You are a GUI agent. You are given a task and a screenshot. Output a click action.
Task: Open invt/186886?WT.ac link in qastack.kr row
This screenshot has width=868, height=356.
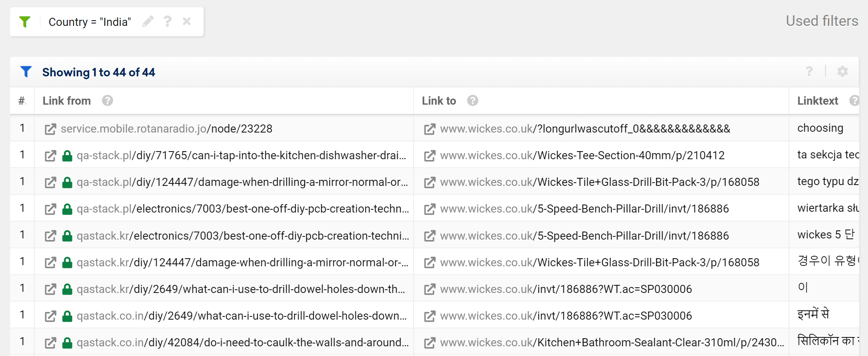pos(566,289)
